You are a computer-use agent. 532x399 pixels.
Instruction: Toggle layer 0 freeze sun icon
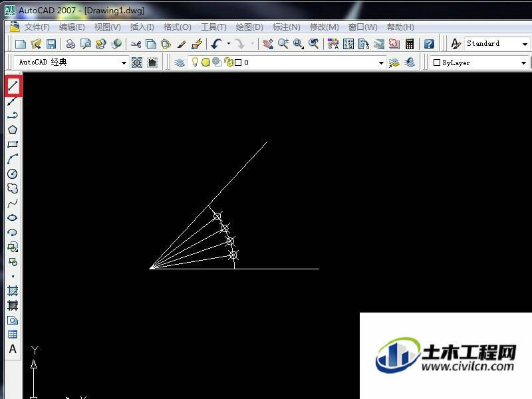[205, 63]
